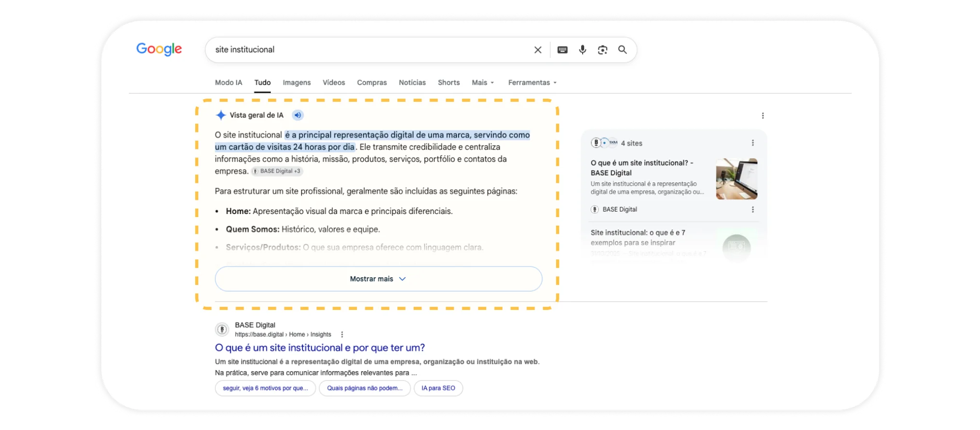Open the Notícias tab
The image size is (980, 430).
click(x=412, y=82)
